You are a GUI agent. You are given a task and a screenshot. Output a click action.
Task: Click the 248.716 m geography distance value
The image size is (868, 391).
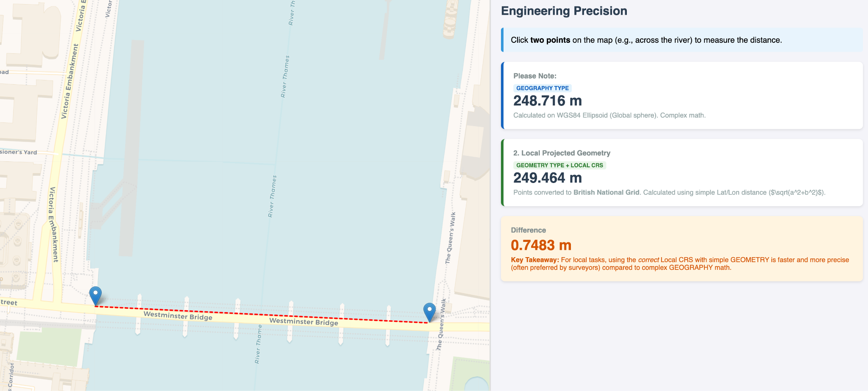click(548, 101)
